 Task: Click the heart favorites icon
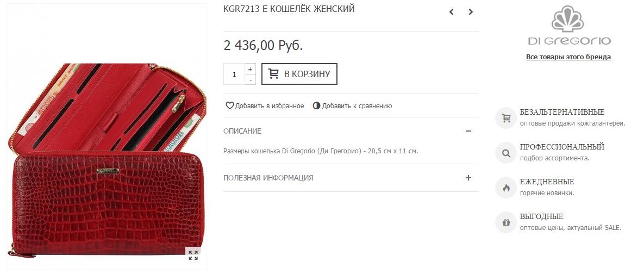(x=229, y=105)
